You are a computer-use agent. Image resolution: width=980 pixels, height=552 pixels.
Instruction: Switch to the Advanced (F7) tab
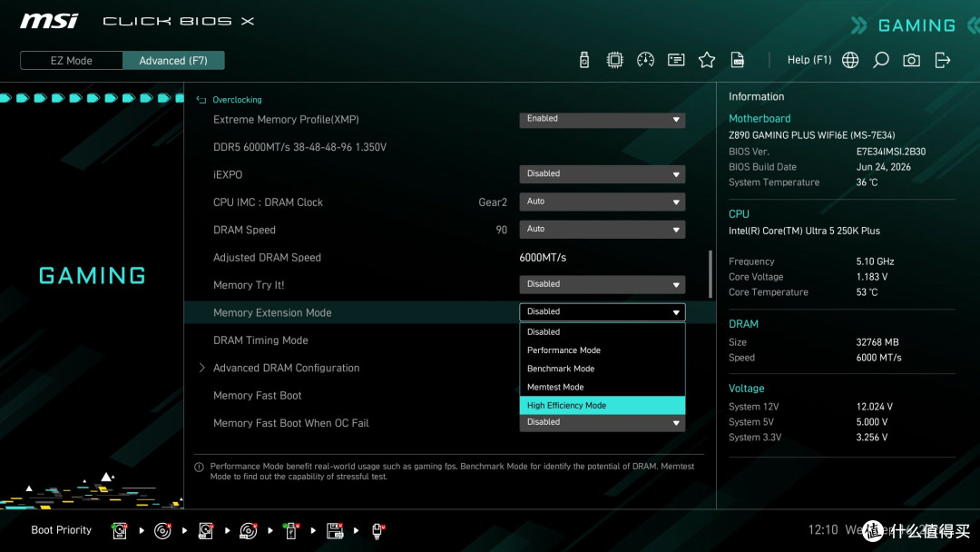click(173, 61)
